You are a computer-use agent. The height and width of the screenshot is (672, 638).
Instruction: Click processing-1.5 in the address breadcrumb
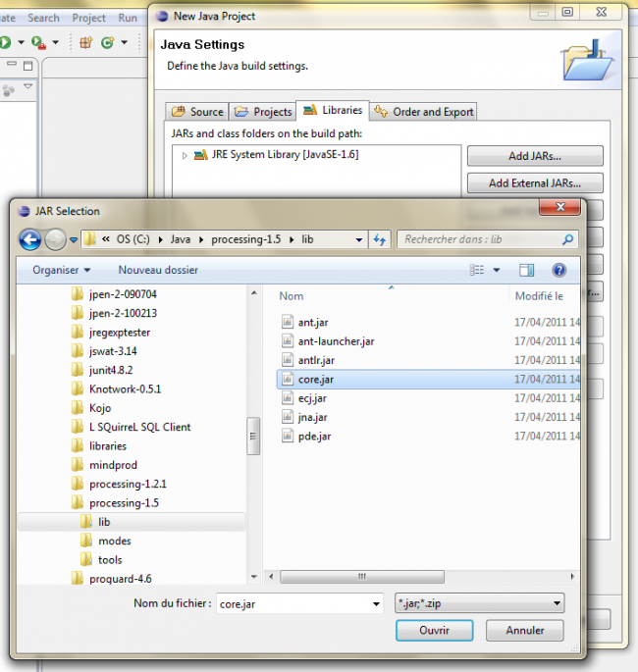(246, 239)
